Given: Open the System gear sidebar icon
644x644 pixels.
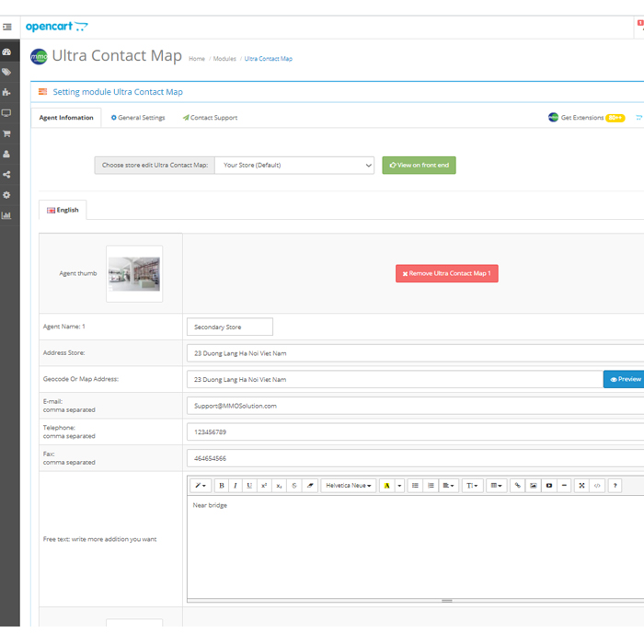Looking at the screenshot, I should pos(6,195).
